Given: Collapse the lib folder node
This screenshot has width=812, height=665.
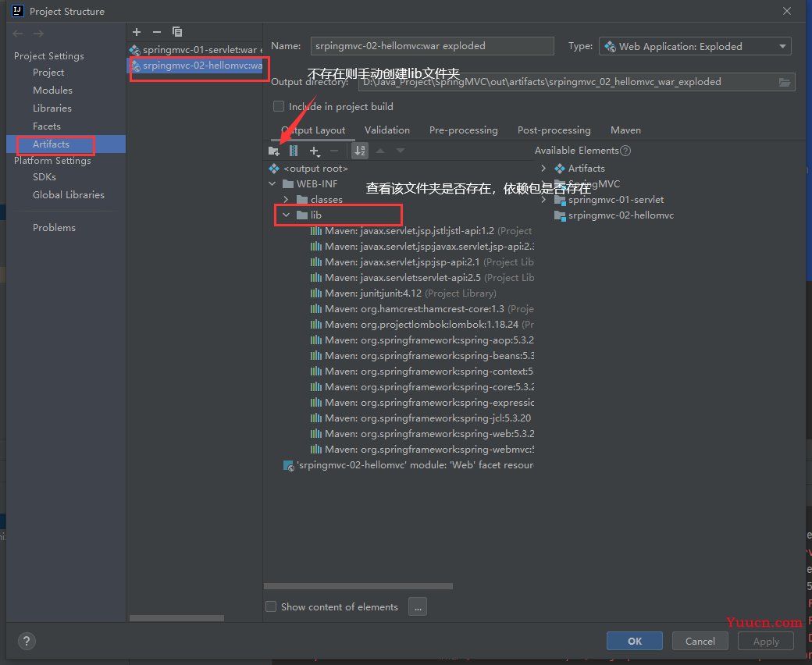Looking at the screenshot, I should coord(287,215).
